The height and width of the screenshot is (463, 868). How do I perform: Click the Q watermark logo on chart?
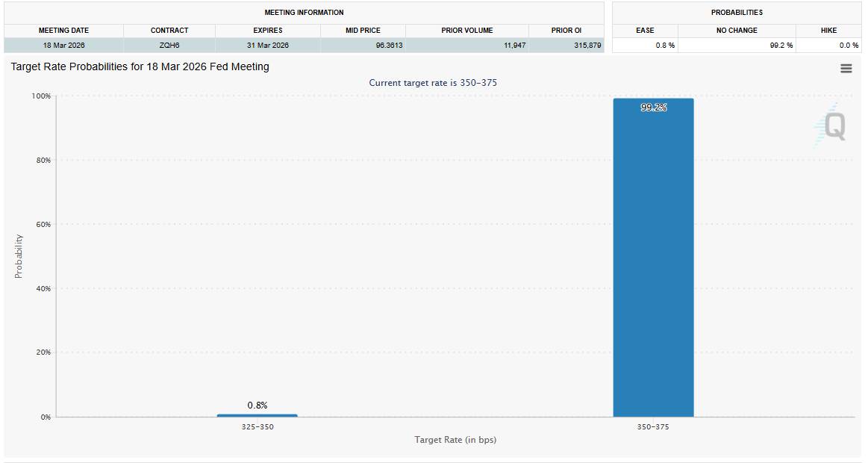(832, 125)
